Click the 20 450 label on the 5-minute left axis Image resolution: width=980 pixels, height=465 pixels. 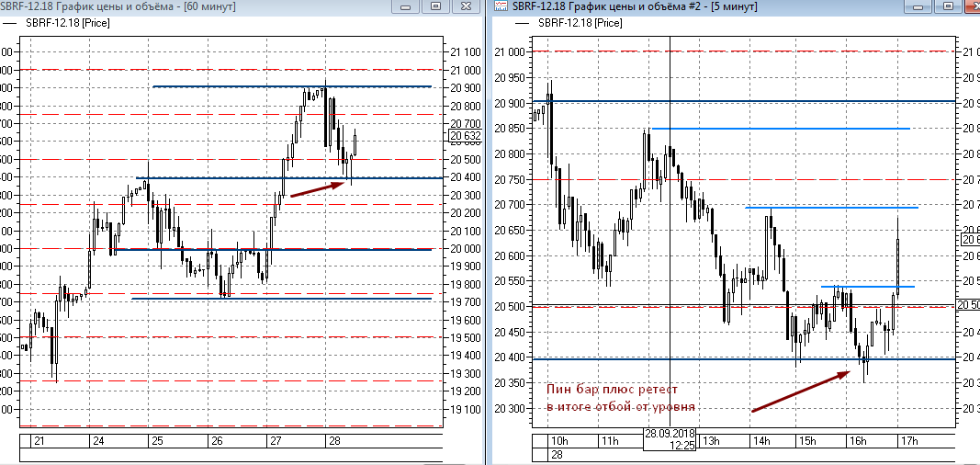coord(510,333)
